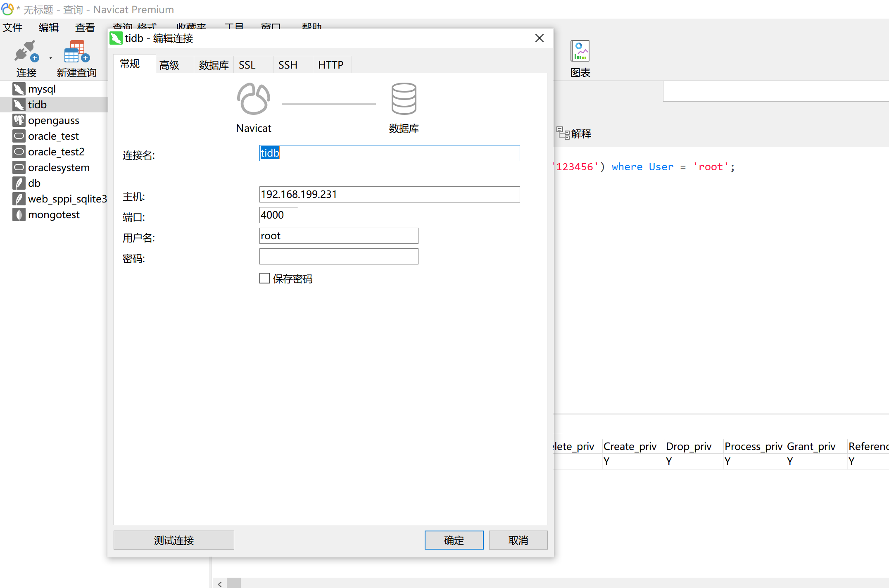
Task: Select the mysql connection icon in sidebar
Action: coord(19,89)
